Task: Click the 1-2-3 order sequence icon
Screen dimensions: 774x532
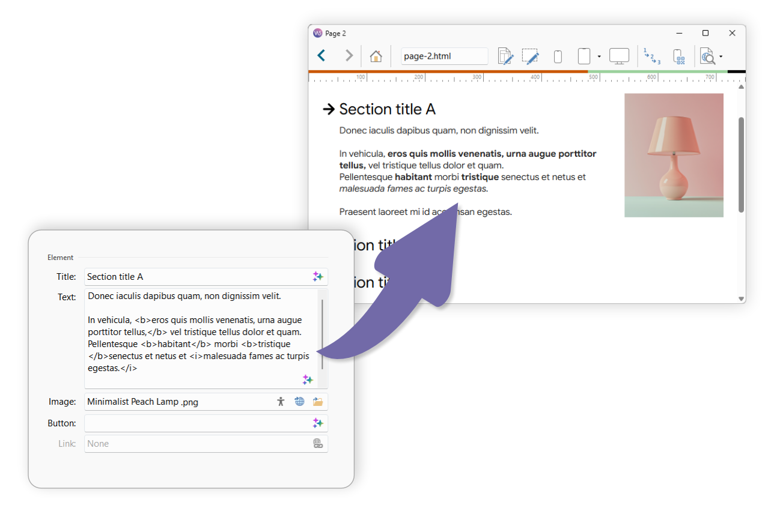Action: tap(652, 56)
